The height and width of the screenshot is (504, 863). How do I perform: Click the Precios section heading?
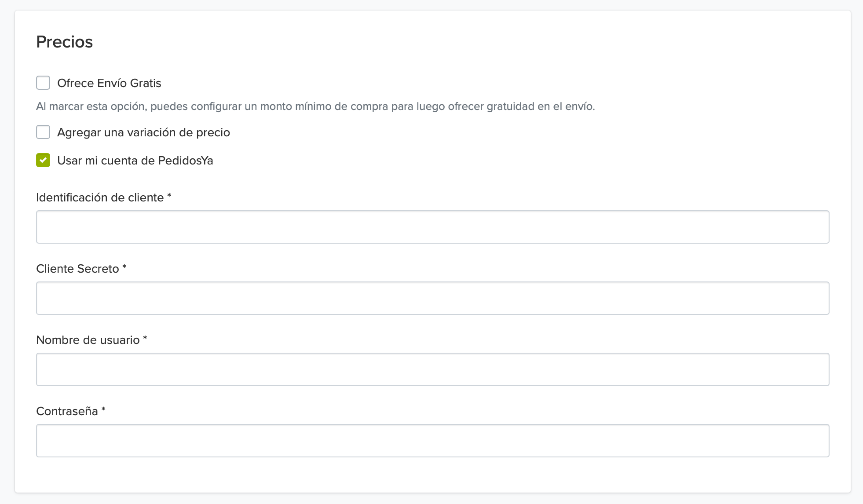pos(64,42)
